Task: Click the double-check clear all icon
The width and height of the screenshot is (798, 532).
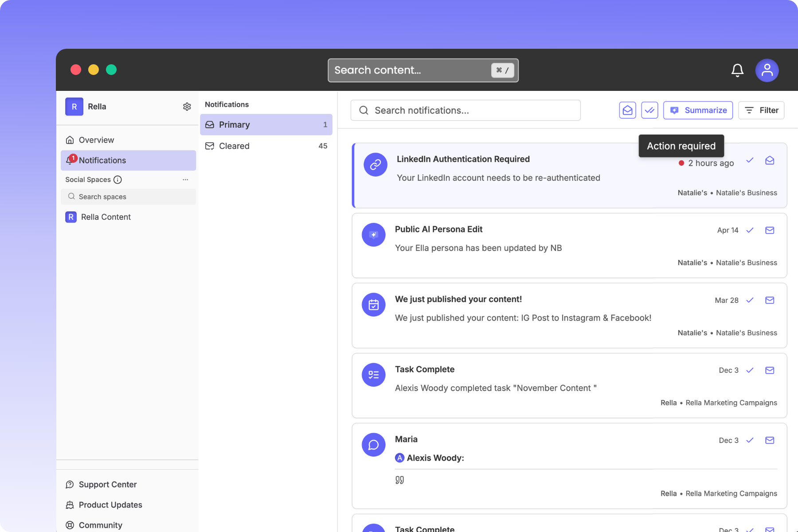Action: point(649,110)
